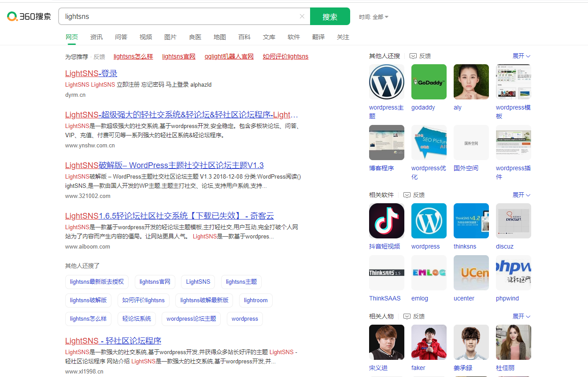
Task: Open the 博客程序 thumbnail
Action: pyautogui.click(x=387, y=143)
